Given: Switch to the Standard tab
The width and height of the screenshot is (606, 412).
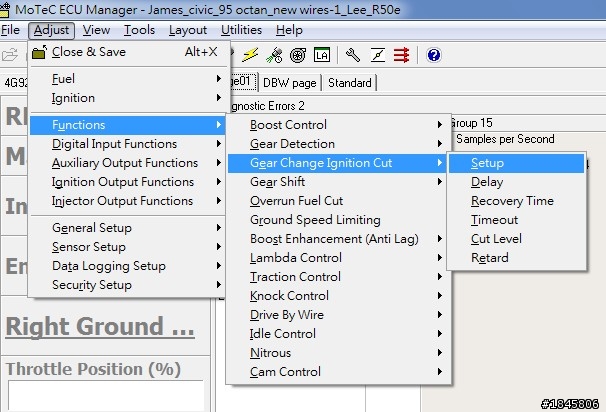Looking at the screenshot, I should [349, 83].
